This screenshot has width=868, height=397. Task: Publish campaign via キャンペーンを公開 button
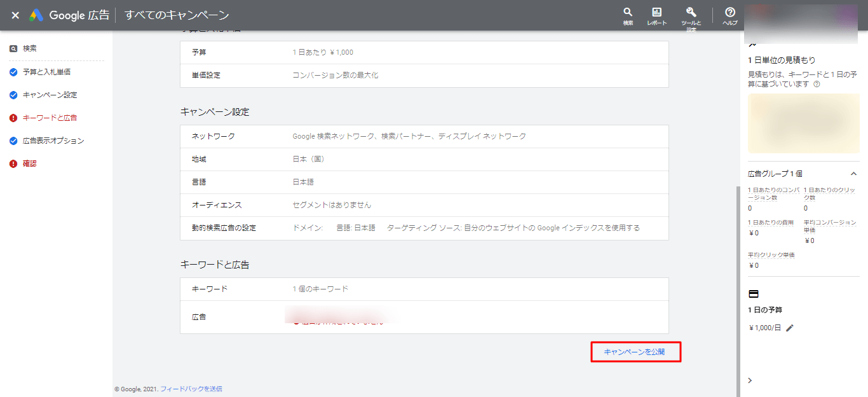point(635,352)
